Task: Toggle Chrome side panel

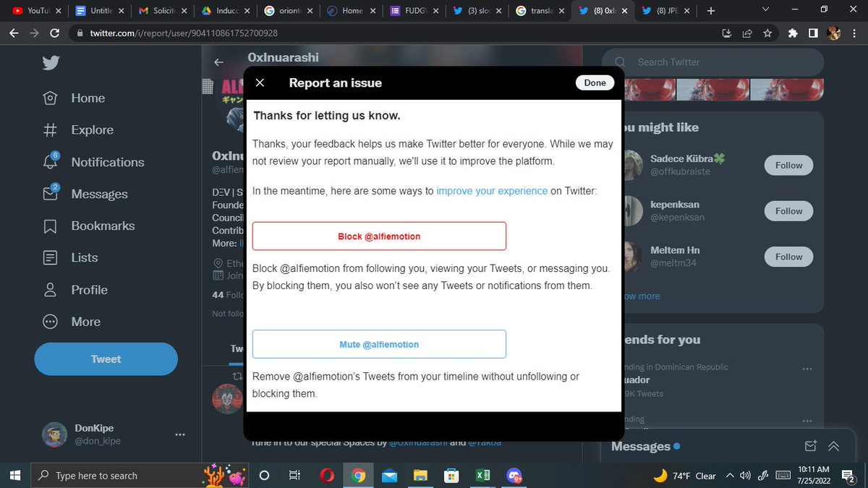Action: click(814, 33)
